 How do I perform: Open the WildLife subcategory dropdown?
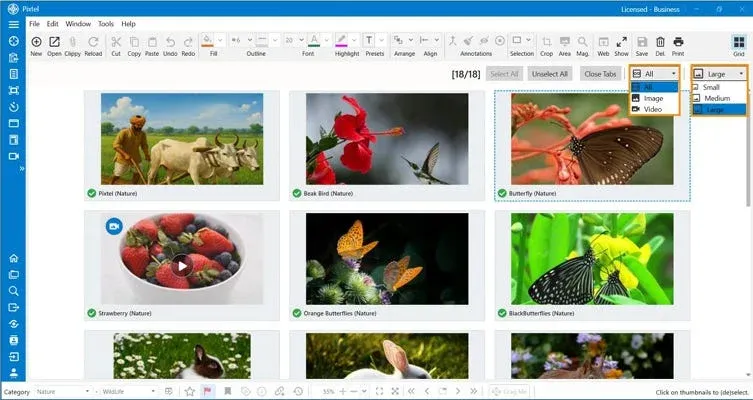[128, 391]
